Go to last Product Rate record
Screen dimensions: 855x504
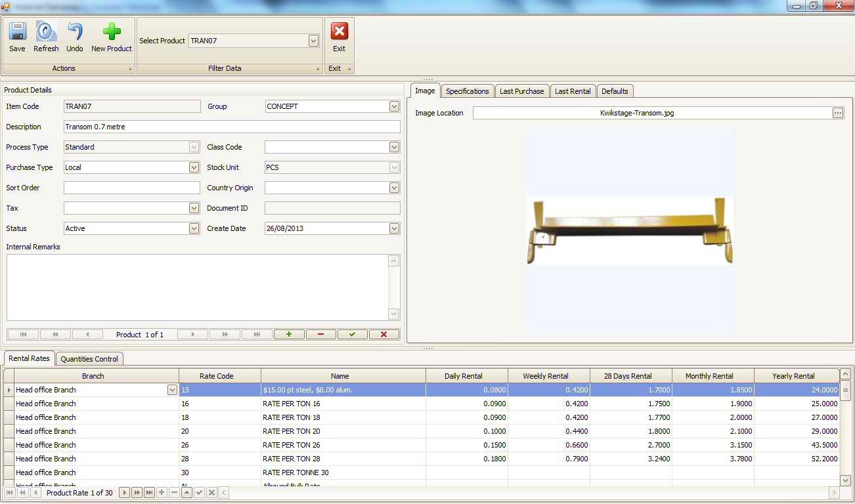[x=150, y=493]
